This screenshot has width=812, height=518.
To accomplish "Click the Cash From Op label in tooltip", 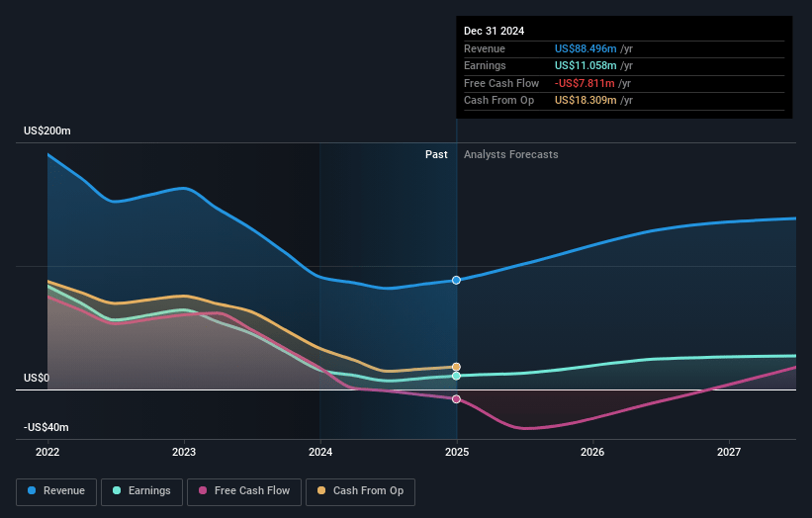I will 498,101.
